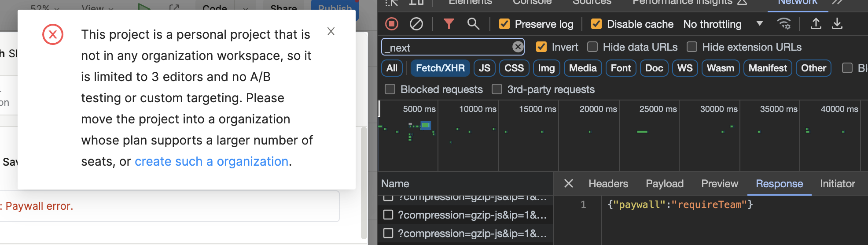This screenshot has height=245, width=868.
Task: Open network search magnifier
Action: point(473,24)
